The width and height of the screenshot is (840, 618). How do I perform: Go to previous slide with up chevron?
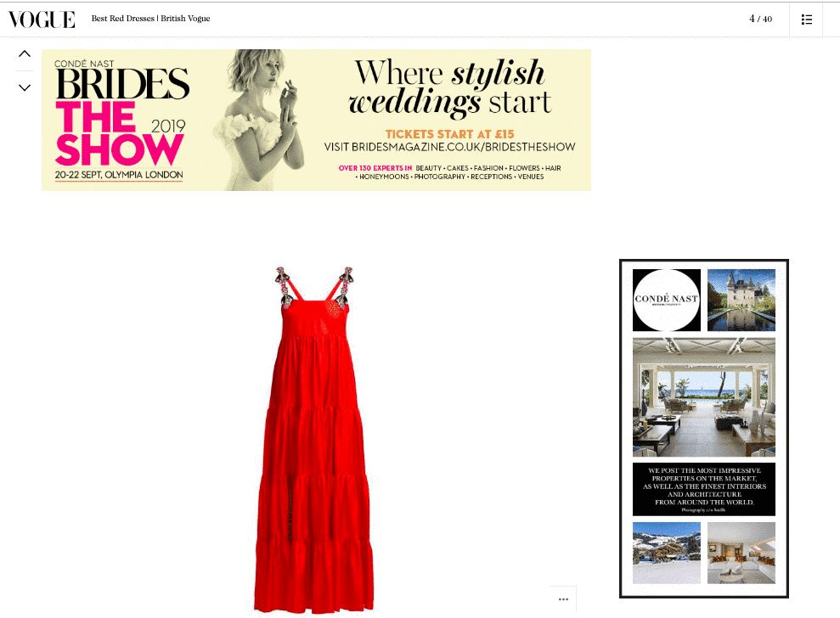[25, 53]
